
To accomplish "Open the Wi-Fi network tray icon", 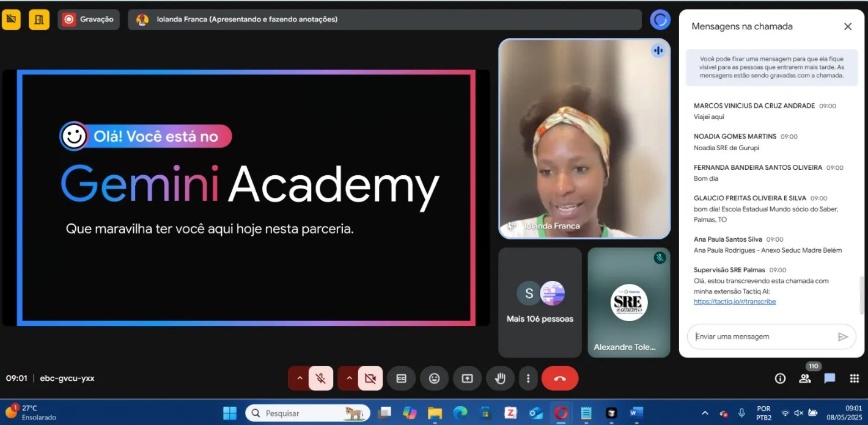I will click(x=785, y=413).
